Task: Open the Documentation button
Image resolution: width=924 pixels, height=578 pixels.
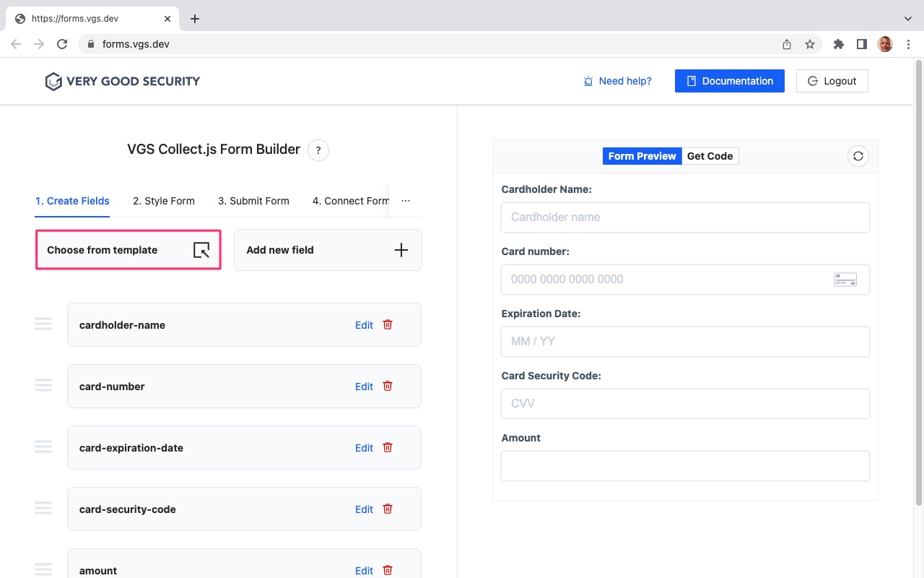Action: 730,81
